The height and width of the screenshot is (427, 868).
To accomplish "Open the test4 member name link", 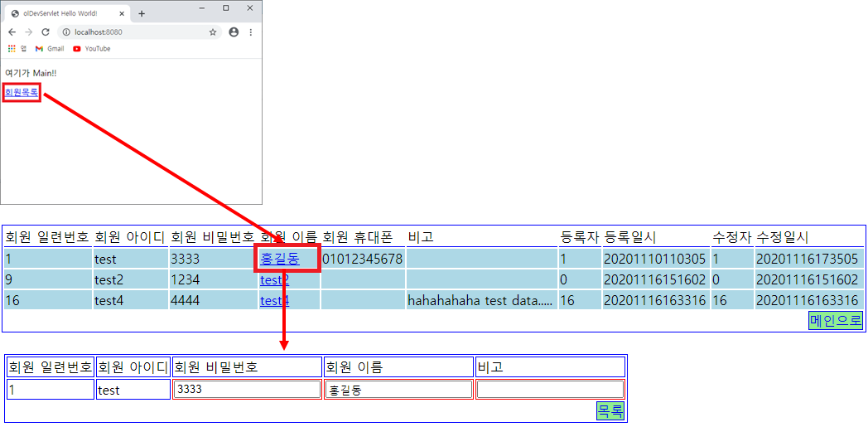I will tap(275, 301).
